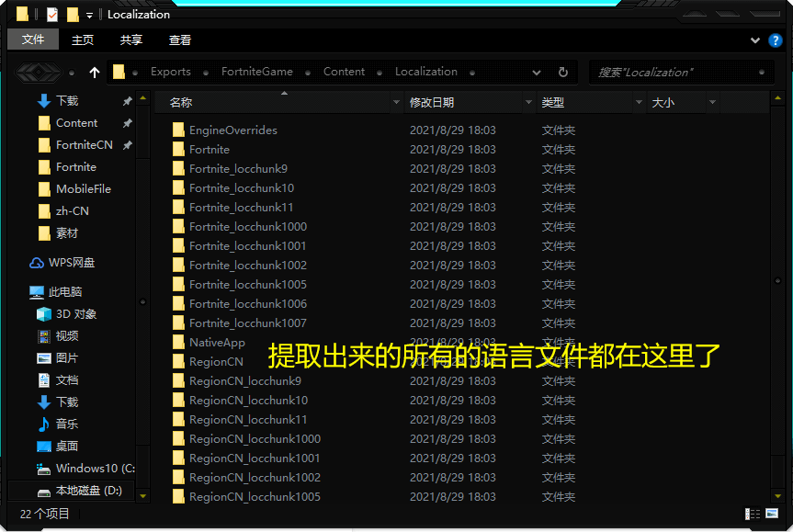Open the 桌面 desktop icon in sidebar
The width and height of the screenshot is (793, 532).
tap(44, 447)
